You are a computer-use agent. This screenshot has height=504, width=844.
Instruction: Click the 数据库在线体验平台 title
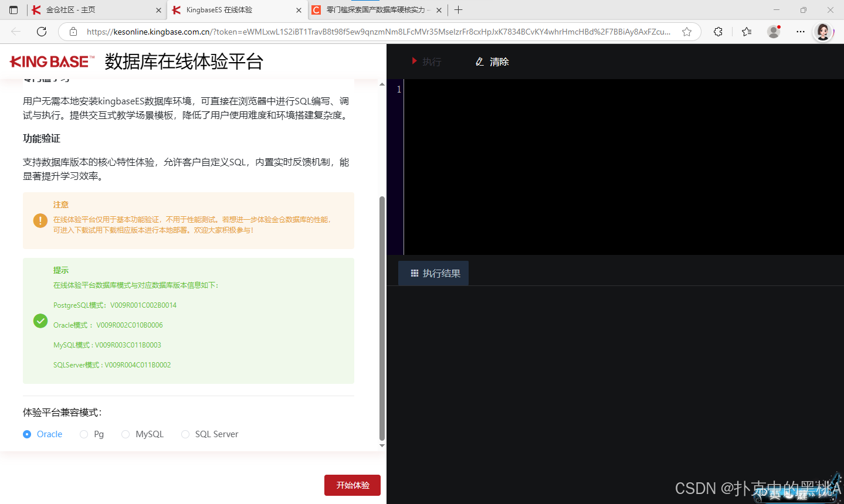point(184,62)
